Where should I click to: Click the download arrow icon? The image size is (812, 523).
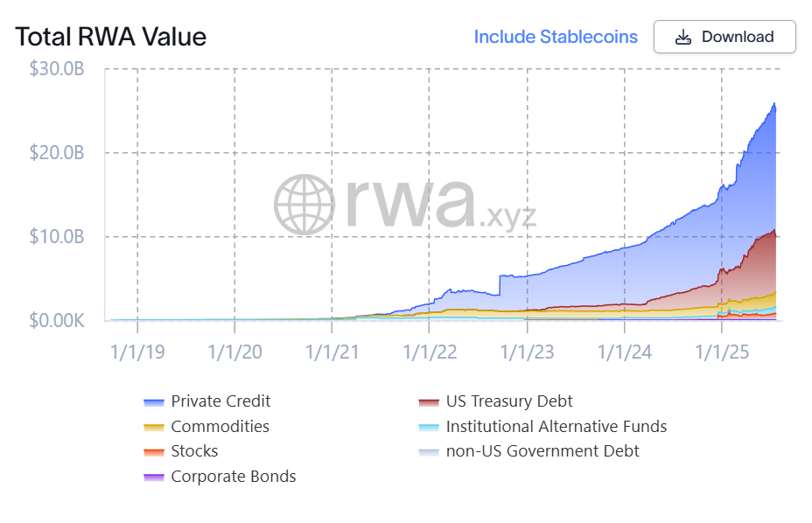pyautogui.click(x=684, y=37)
